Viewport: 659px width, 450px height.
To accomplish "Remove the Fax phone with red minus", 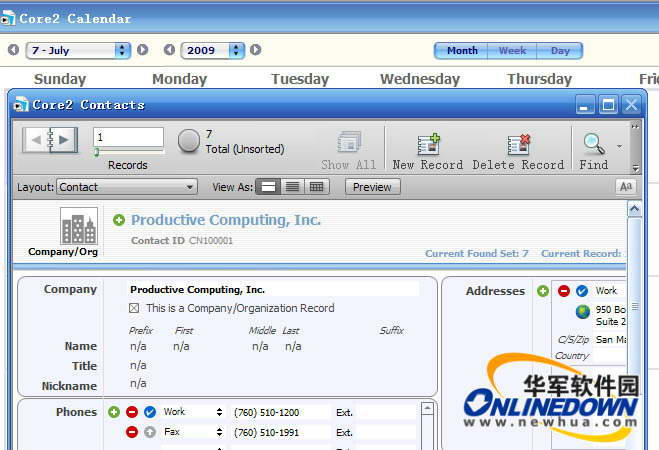I will (132, 432).
